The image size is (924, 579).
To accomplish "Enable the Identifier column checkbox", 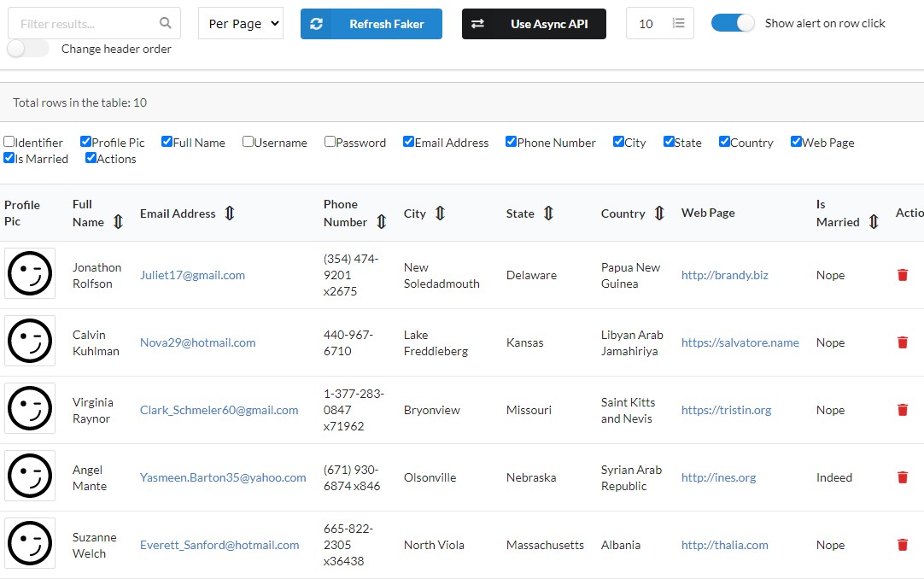I will coord(9,142).
